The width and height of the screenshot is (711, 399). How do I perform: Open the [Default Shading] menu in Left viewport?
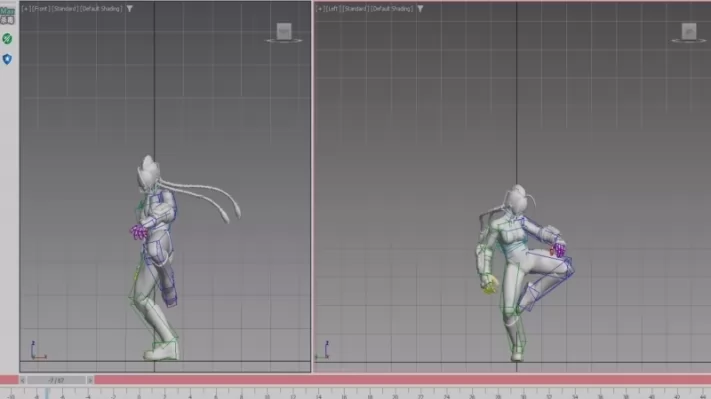pyautogui.click(x=392, y=9)
